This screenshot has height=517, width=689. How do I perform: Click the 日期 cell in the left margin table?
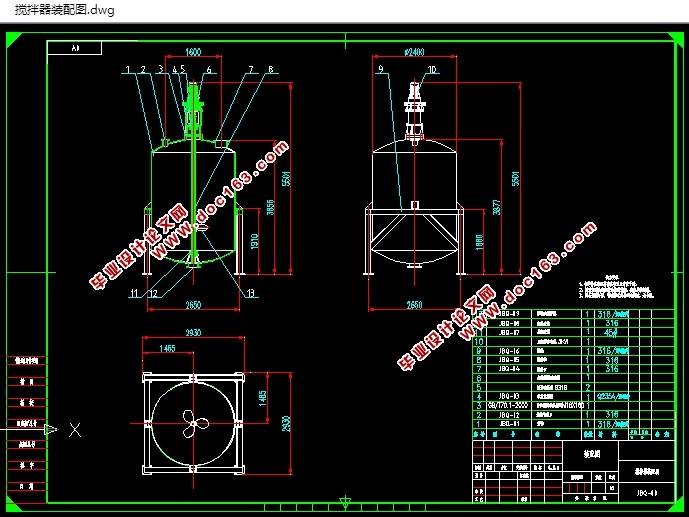(x=27, y=486)
